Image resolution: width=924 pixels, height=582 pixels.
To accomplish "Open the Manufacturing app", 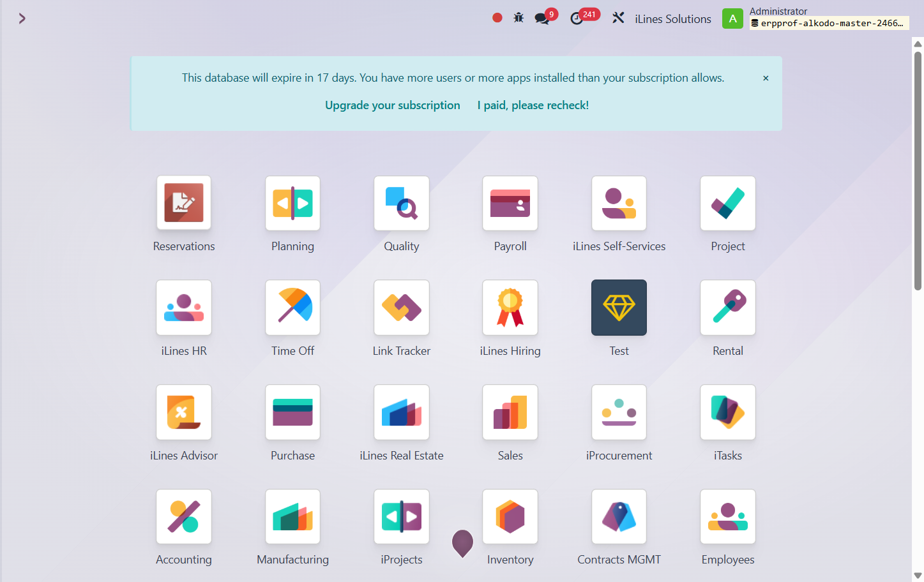I will point(292,517).
